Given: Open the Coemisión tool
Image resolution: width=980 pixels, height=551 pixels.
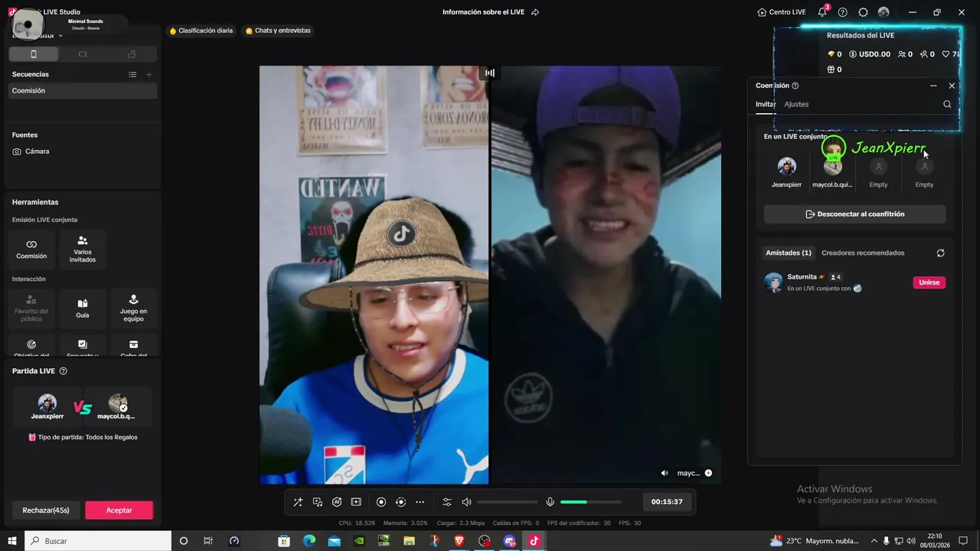Looking at the screenshot, I should coord(31,249).
